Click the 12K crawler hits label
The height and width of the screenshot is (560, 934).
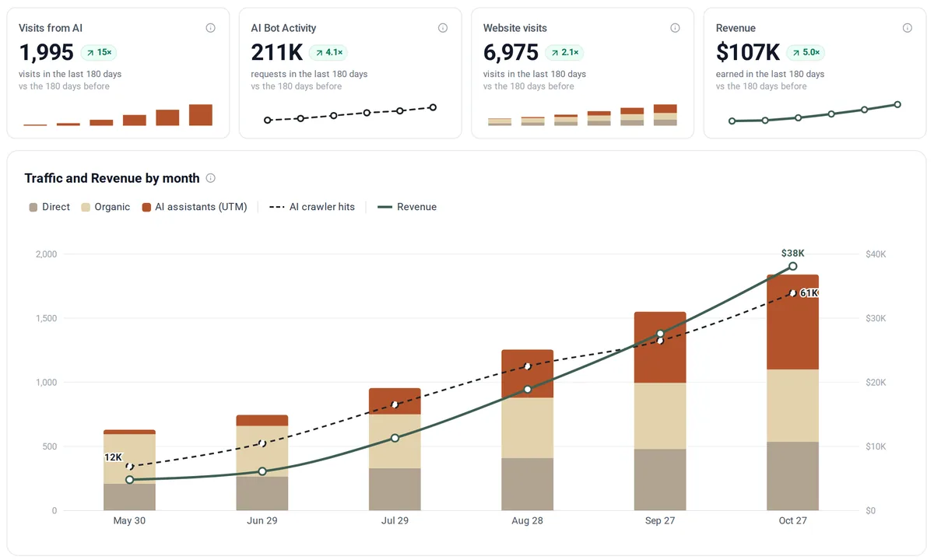click(x=113, y=457)
